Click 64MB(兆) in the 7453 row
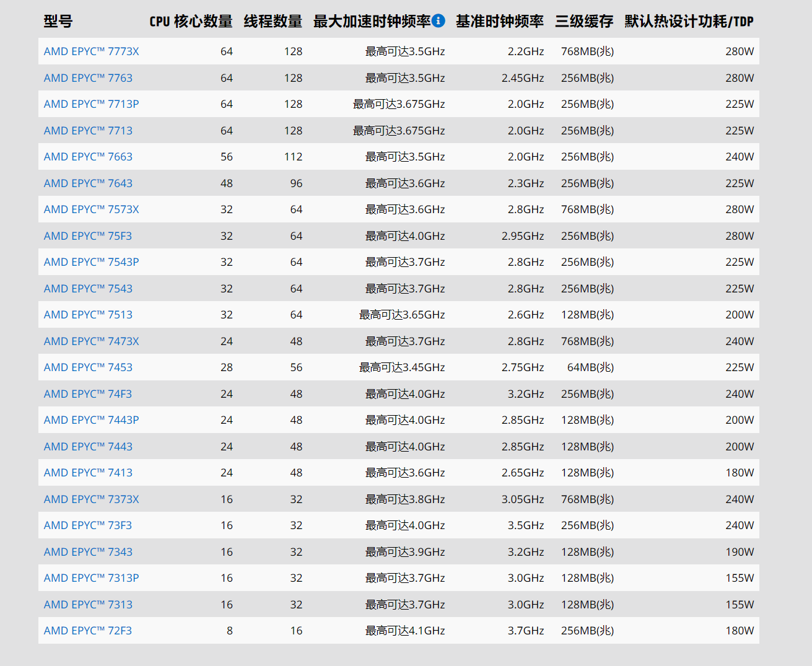 tap(591, 367)
